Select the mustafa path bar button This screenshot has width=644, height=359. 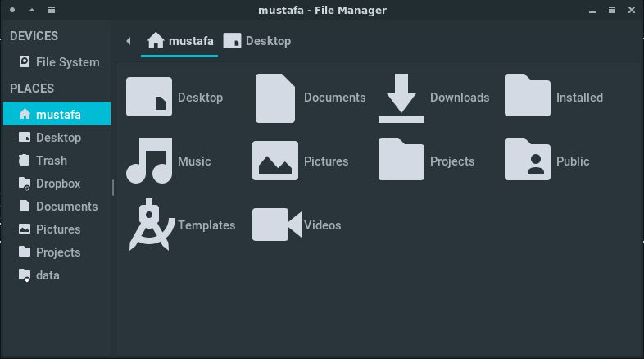coord(179,41)
